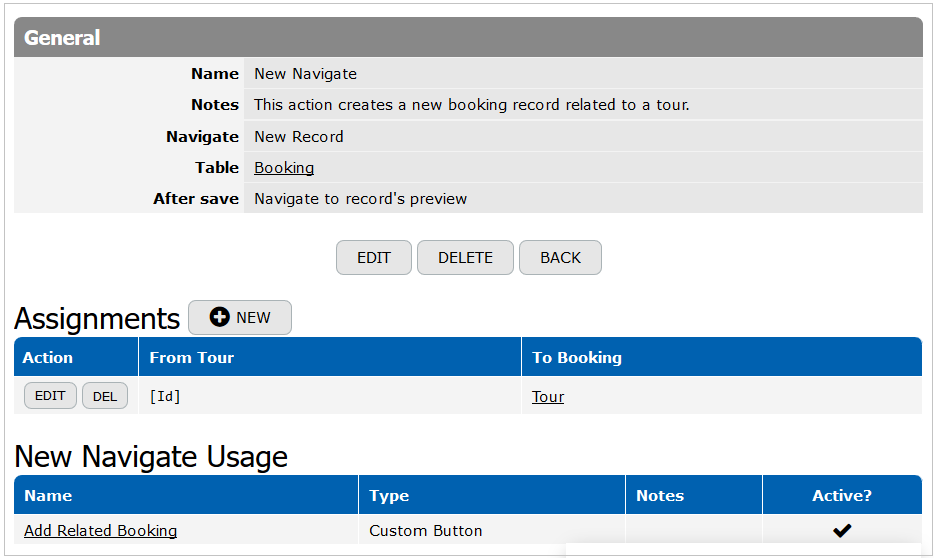Open the Booking table link

284,167
